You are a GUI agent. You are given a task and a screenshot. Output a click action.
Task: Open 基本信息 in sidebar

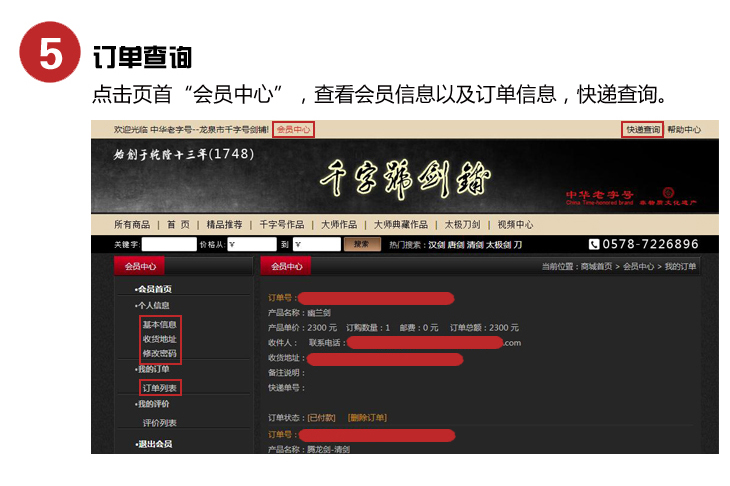[160, 324]
